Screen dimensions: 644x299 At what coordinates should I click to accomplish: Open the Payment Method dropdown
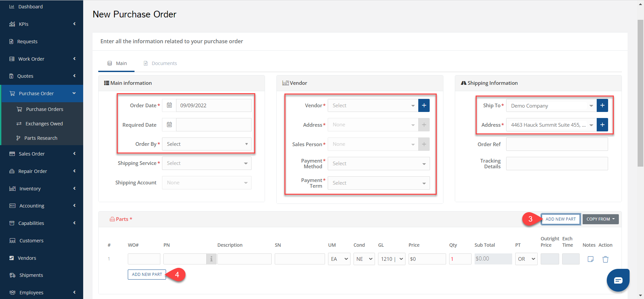pos(379,164)
